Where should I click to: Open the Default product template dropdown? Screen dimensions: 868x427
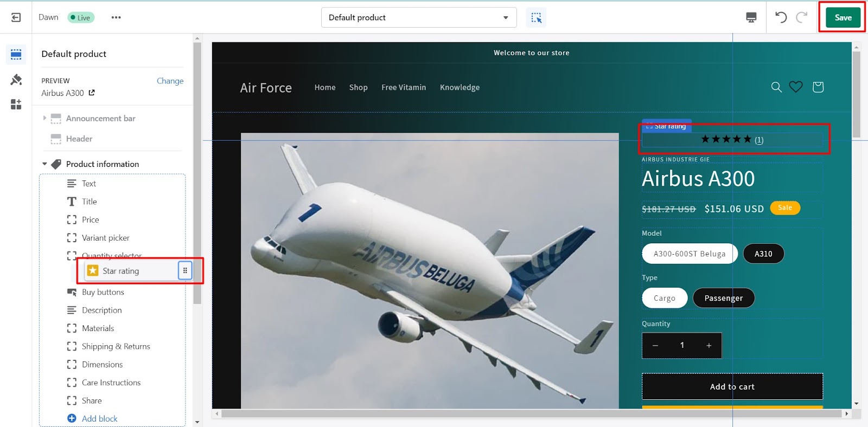click(419, 17)
